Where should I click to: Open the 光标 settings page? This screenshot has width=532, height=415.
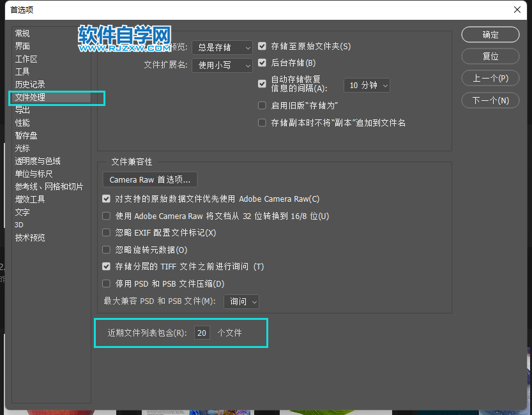click(x=22, y=149)
